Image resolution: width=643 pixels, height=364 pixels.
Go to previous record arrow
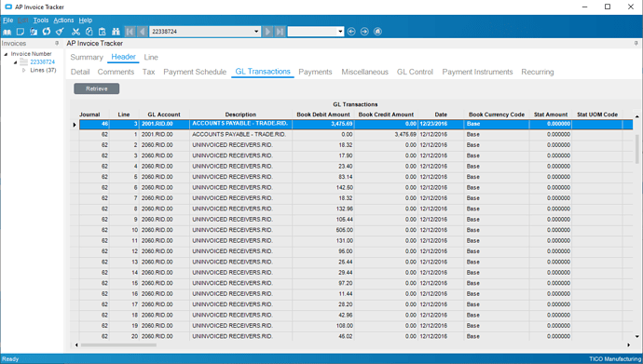coord(143,32)
